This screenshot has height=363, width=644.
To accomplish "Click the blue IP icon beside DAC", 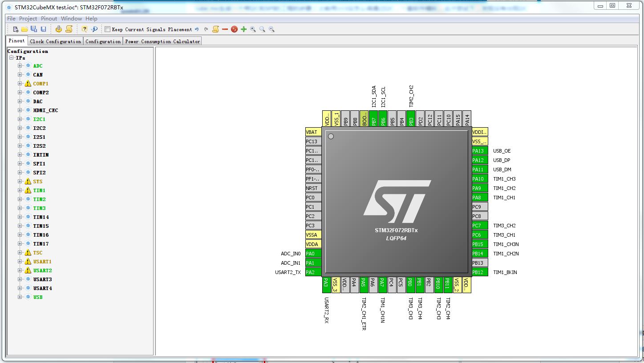I will [x=28, y=101].
